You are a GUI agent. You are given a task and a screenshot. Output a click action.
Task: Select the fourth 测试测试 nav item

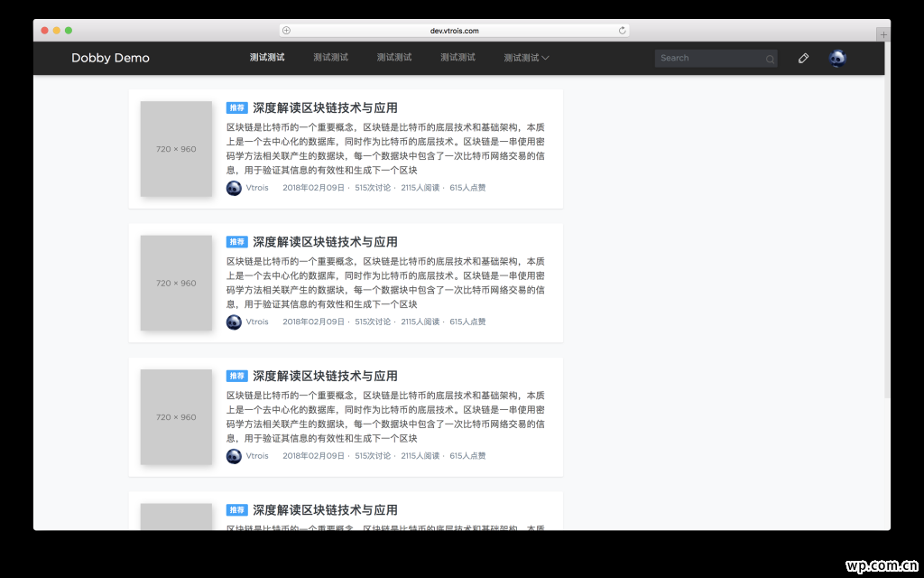(x=457, y=57)
